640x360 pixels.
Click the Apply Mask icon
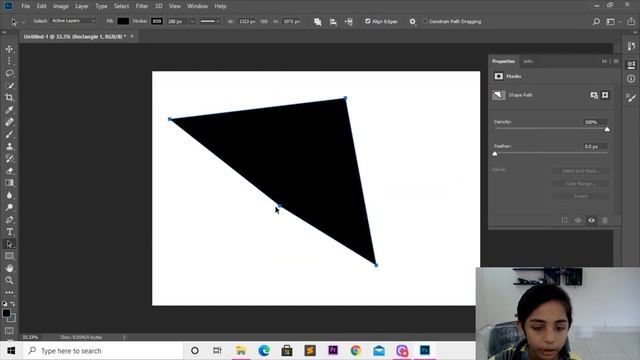click(578, 220)
